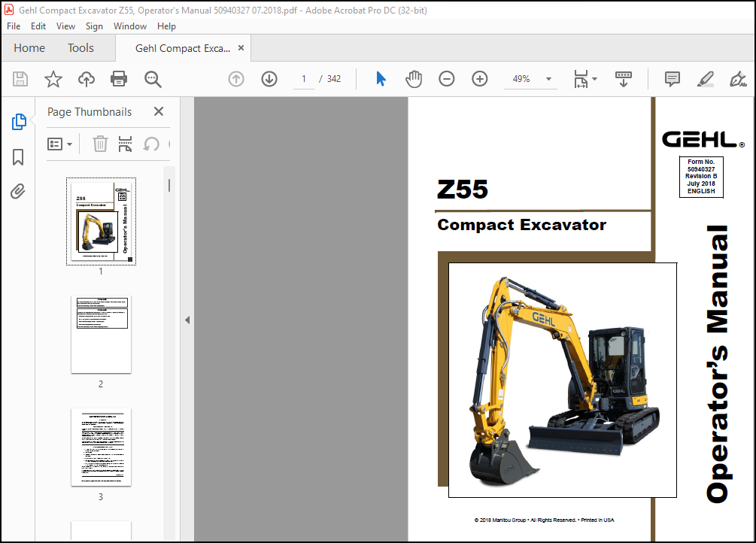Click the copyright Manitou Group line
This screenshot has height=543, width=756.
(544, 520)
